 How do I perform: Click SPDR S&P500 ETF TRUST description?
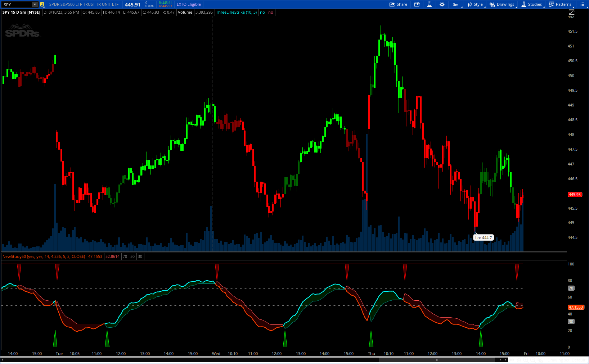84,4
